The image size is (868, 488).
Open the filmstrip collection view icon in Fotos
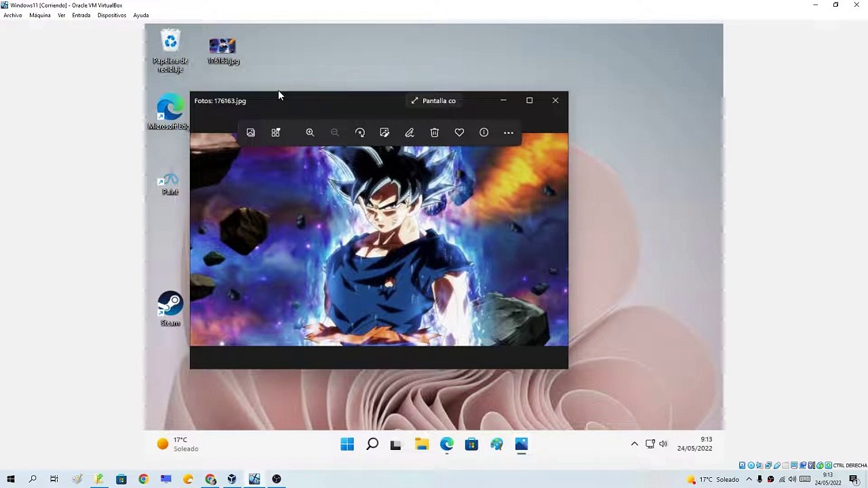coord(276,133)
